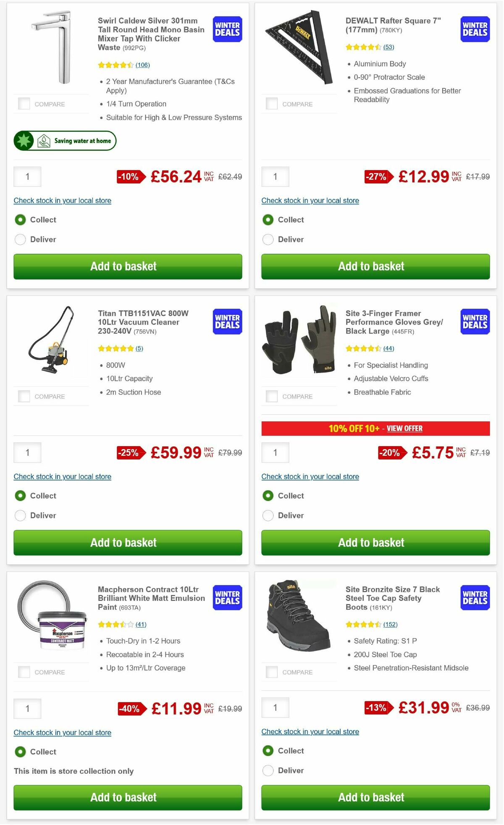Viewport: 504px width, 825px height.
Task: Click the Site Bronzite safety boots image
Action: pyautogui.click(x=299, y=617)
